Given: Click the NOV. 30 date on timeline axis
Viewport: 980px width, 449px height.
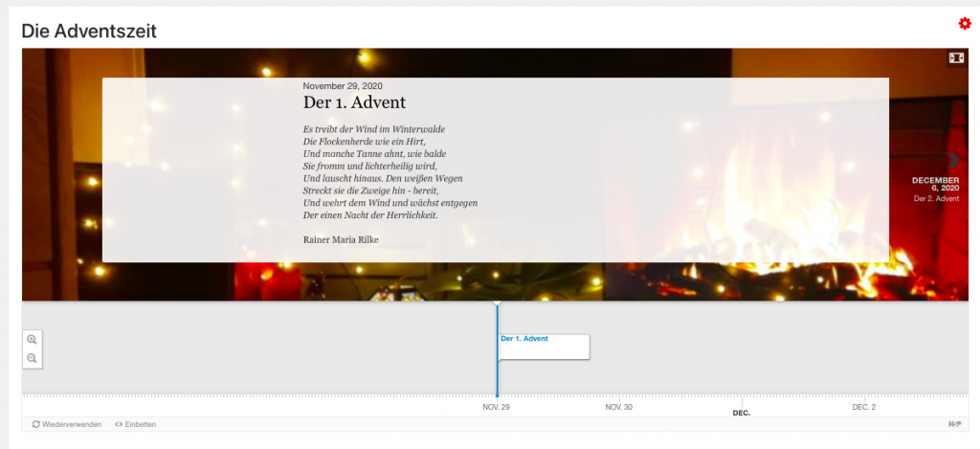Looking at the screenshot, I should click(x=619, y=407).
